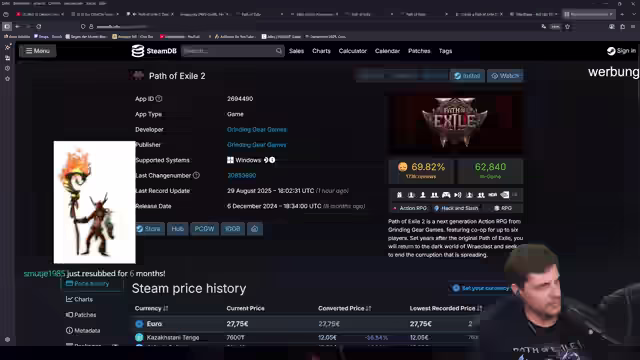
Task: Click the SteamDB logo
Action: click(x=154, y=51)
